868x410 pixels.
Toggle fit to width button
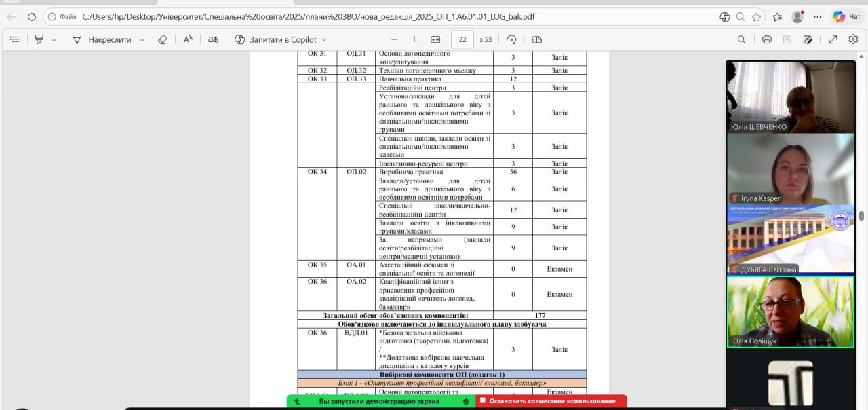point(435,39)
